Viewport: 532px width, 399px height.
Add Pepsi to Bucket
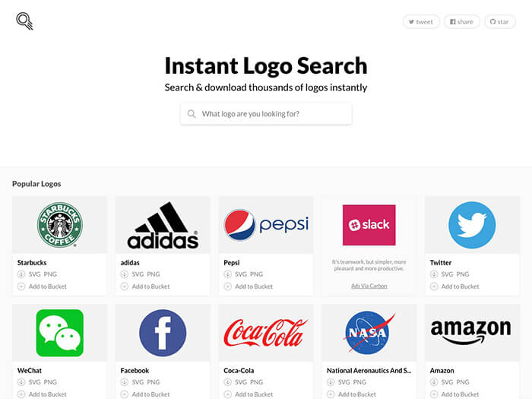[254, 287]
